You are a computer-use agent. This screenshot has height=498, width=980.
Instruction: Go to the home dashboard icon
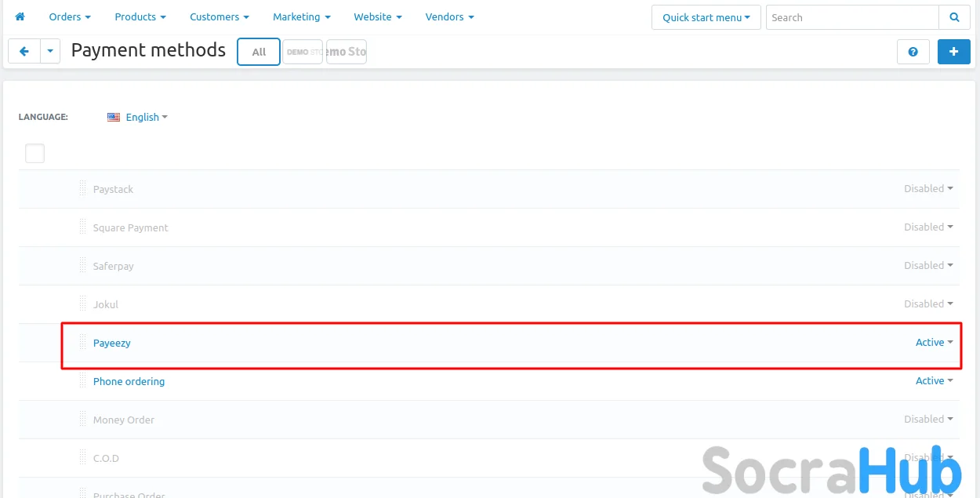pyautogui.click(x=20, y=16)
